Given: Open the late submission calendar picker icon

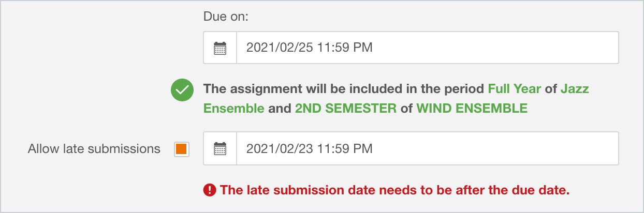Looking at the screenshot, I should [220, 149].
